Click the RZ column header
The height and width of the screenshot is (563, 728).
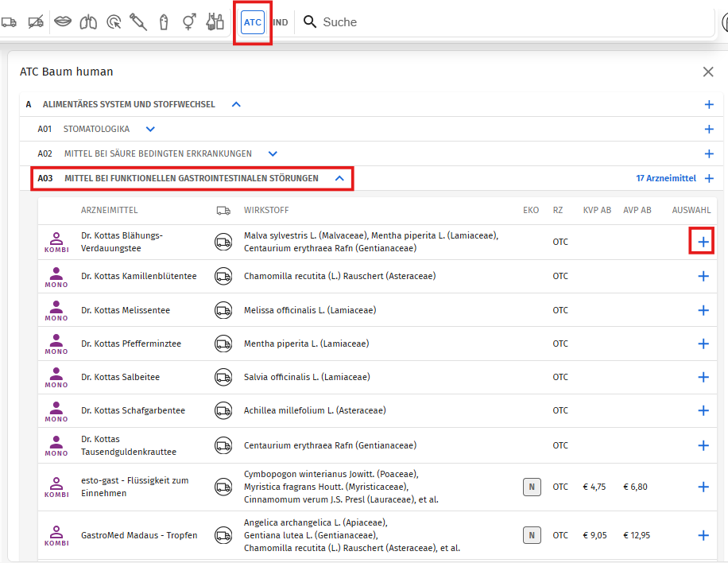[x=558, y=211]
